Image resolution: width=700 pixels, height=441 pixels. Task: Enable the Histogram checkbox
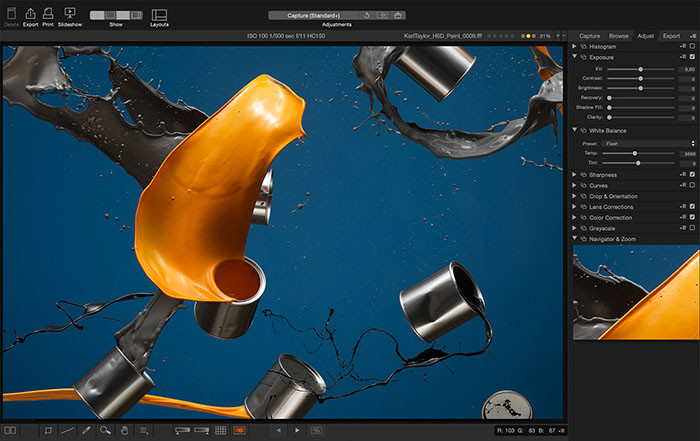click(692, 46)
